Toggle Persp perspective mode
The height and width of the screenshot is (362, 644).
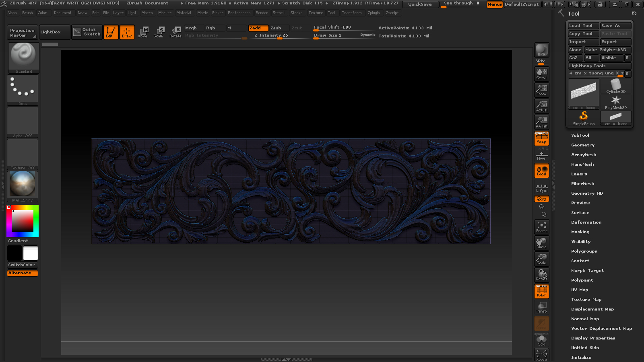[x=541, y=139]
